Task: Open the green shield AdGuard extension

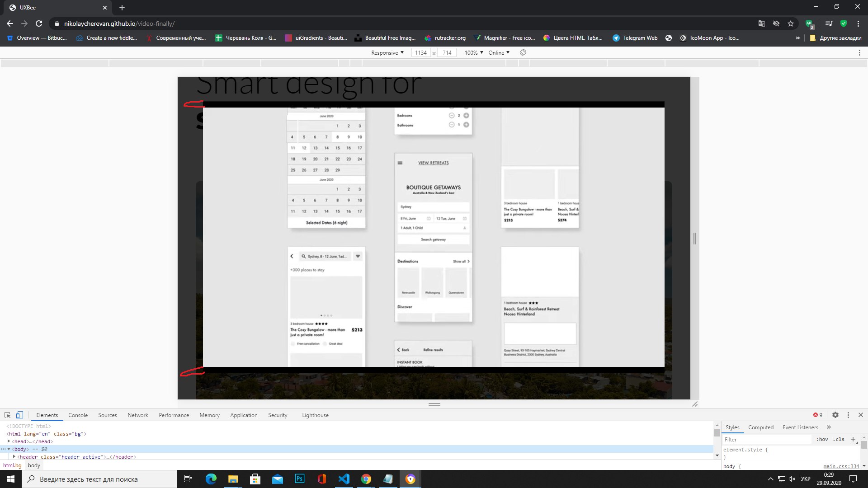Action: pos(844,23)
